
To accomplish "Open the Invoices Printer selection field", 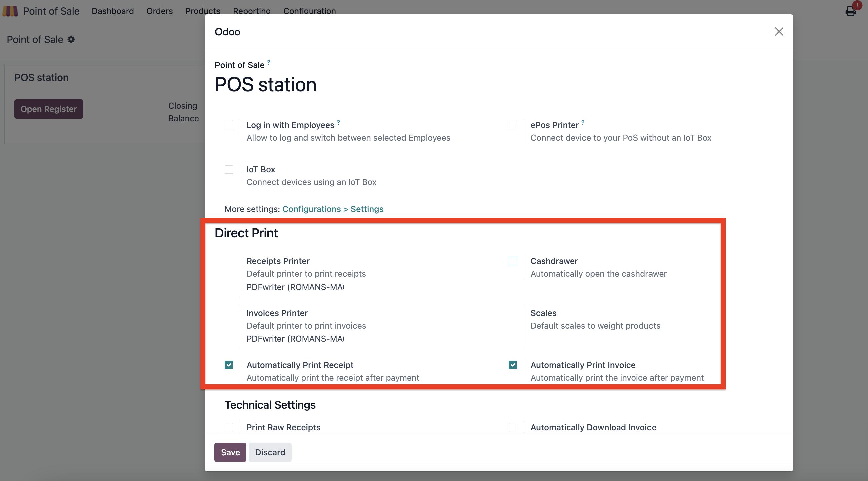I will pyautogui.click(x=296, y=339).
